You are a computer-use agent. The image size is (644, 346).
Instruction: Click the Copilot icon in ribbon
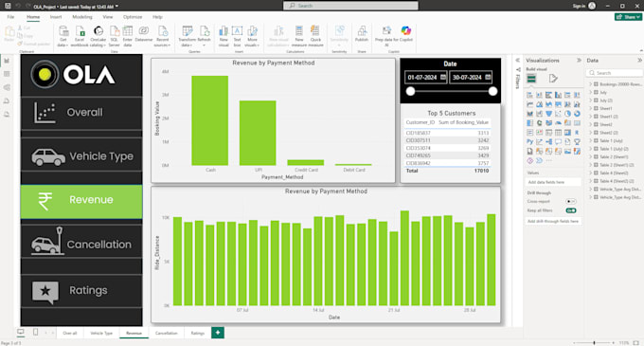tap(405, 31)
